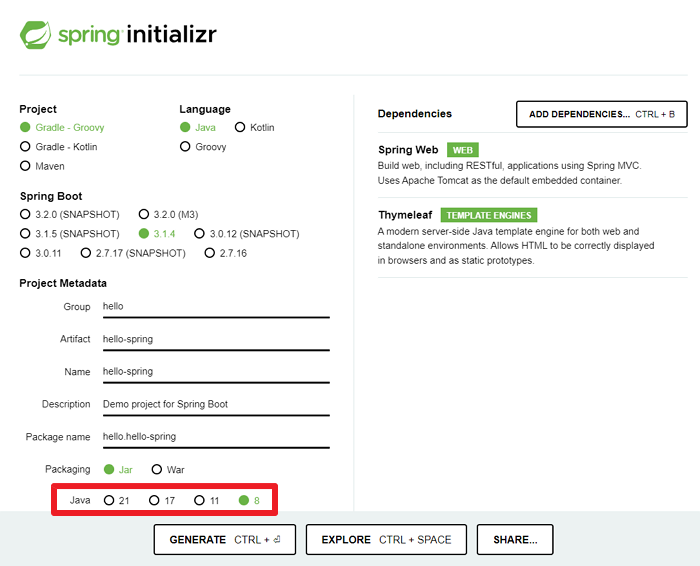This screenshot has height=566, width=700.
Task: Select Spring Boot 3.2.0 (M3)
Action: pyautogui.click(x=168, y=215)
